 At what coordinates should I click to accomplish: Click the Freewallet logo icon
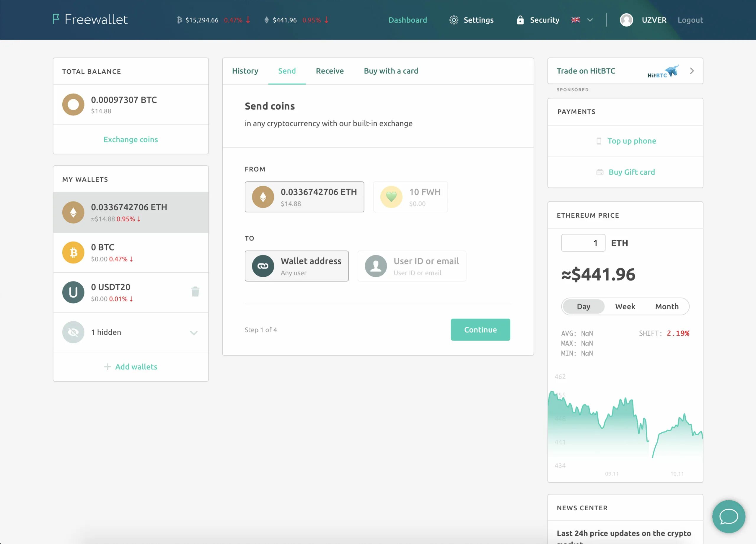click(56, 19)
